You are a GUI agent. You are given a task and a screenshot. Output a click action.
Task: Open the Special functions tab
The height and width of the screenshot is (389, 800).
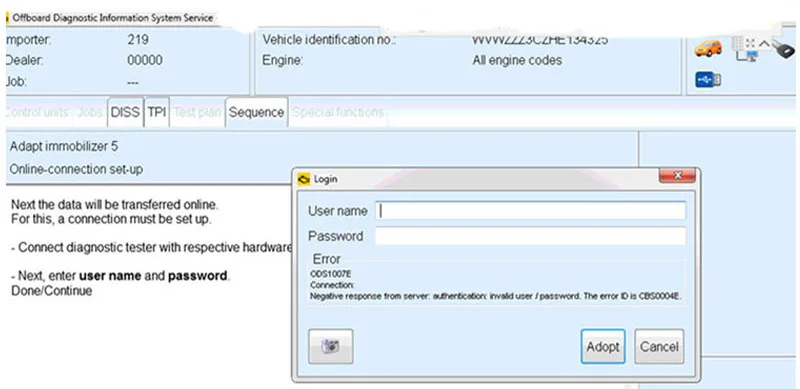[338, 112]
